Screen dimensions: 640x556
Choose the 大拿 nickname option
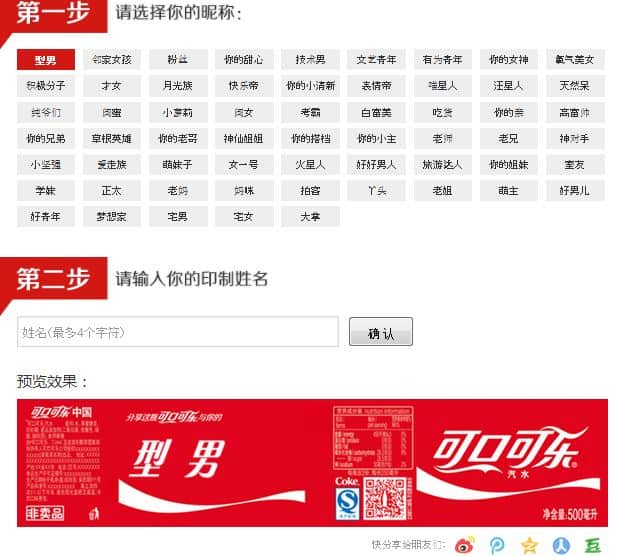(310, 216)
